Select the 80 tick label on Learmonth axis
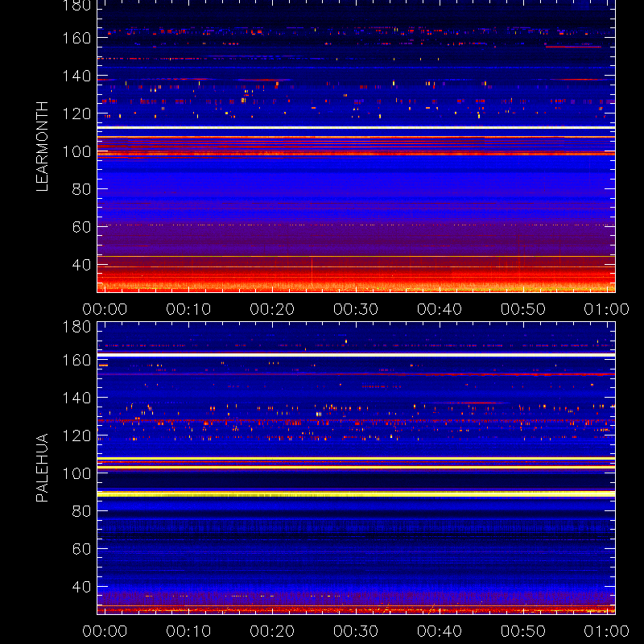 [x=81, y=189]
